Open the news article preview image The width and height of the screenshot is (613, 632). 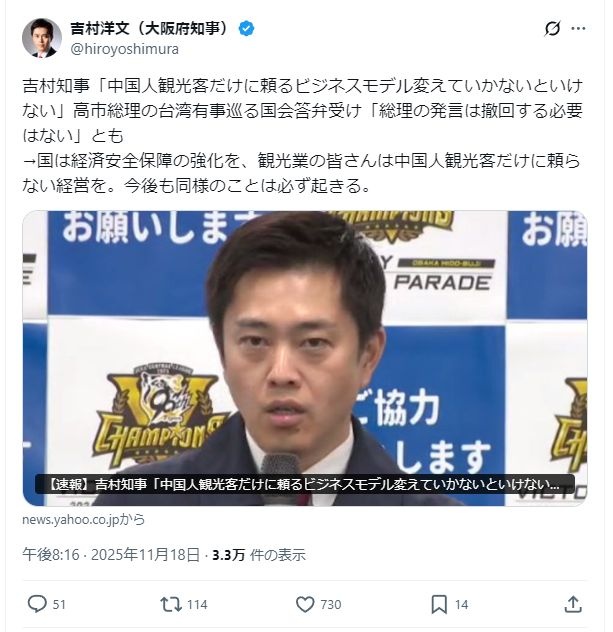pos(305,358)
